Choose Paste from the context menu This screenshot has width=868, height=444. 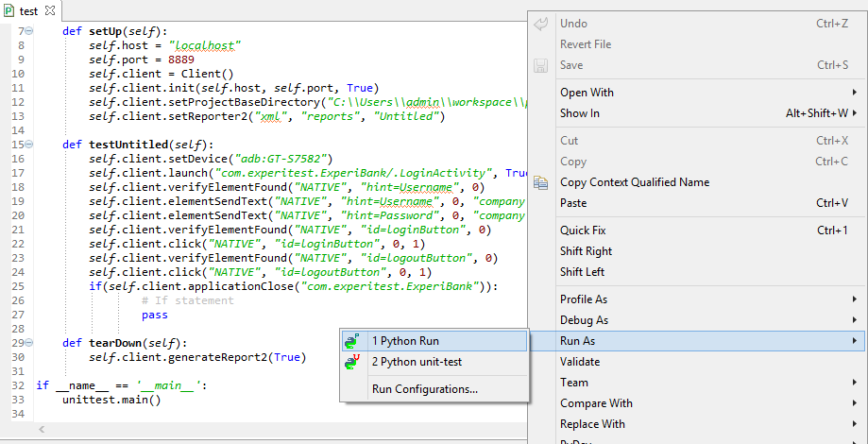573,203
